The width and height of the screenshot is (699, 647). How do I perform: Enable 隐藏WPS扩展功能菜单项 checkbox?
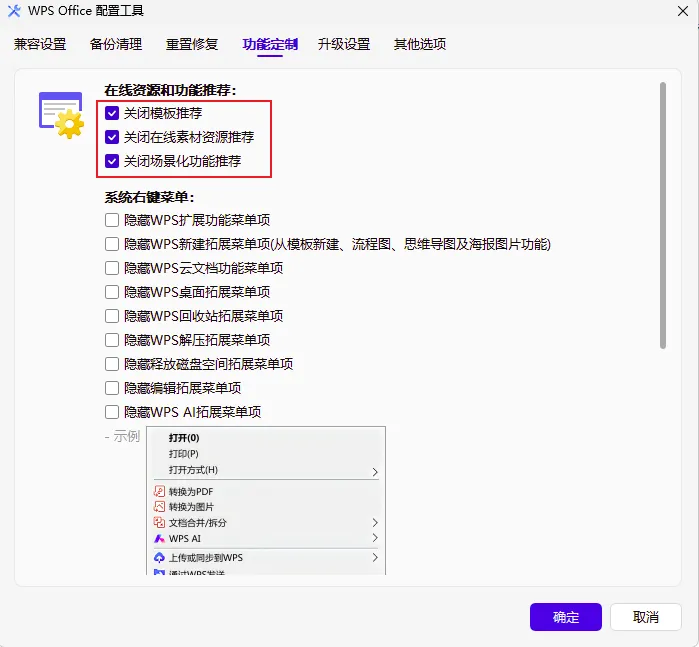(x=112, y=220)
